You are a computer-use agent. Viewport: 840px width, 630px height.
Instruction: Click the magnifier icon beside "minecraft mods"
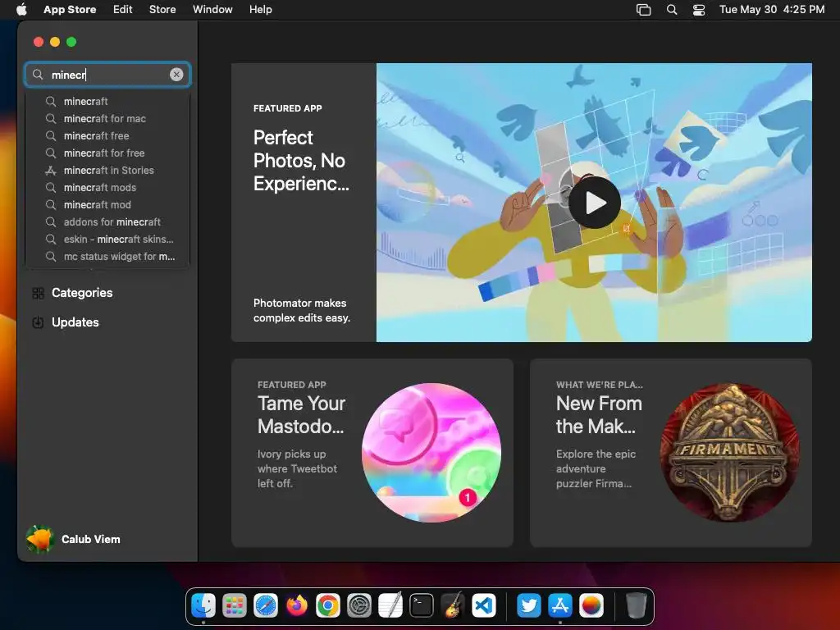coord(51,188)
